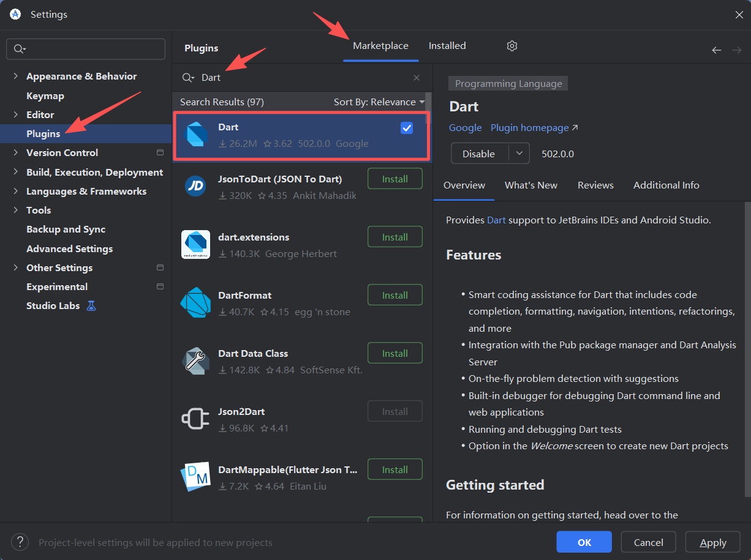Install the dart.extensions plugin

point(395,237)
